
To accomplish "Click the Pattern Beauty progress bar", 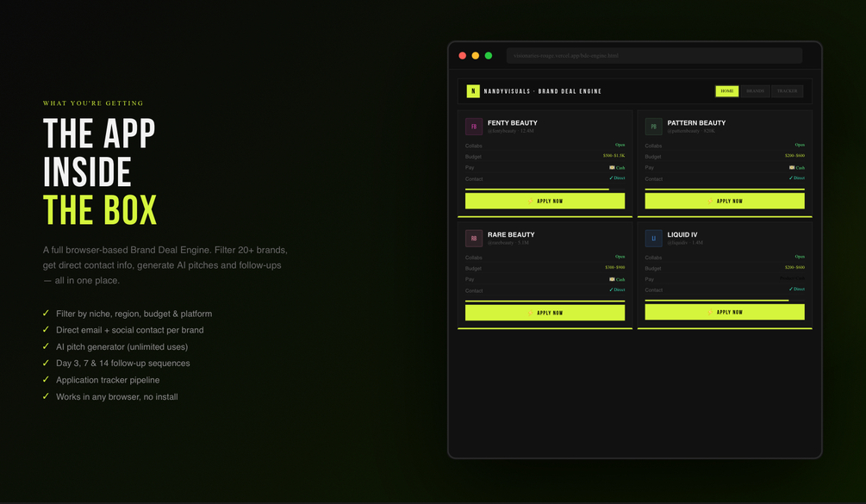I will (x=725, y=190).
